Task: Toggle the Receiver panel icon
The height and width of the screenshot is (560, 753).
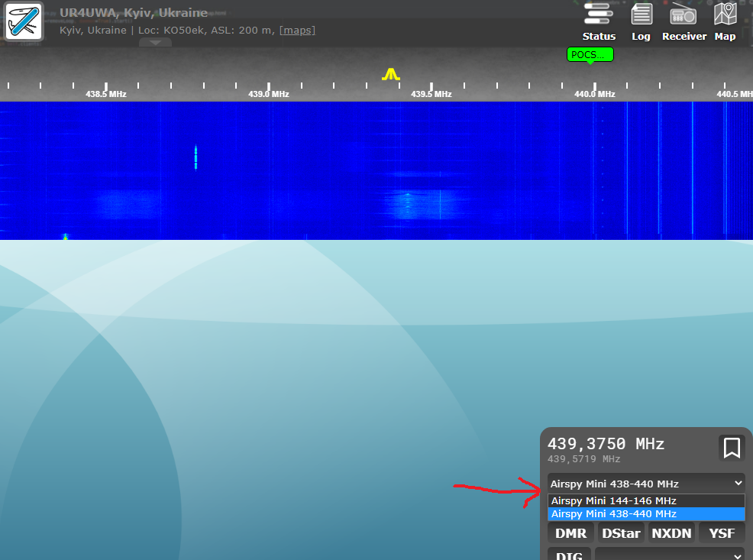Action: click(x=684, y=21)
